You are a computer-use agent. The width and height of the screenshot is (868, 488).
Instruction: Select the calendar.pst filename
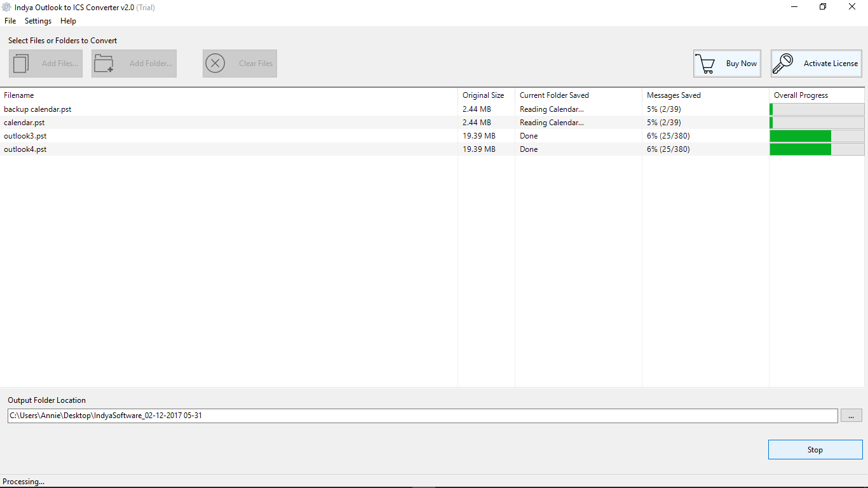point(24,123)
